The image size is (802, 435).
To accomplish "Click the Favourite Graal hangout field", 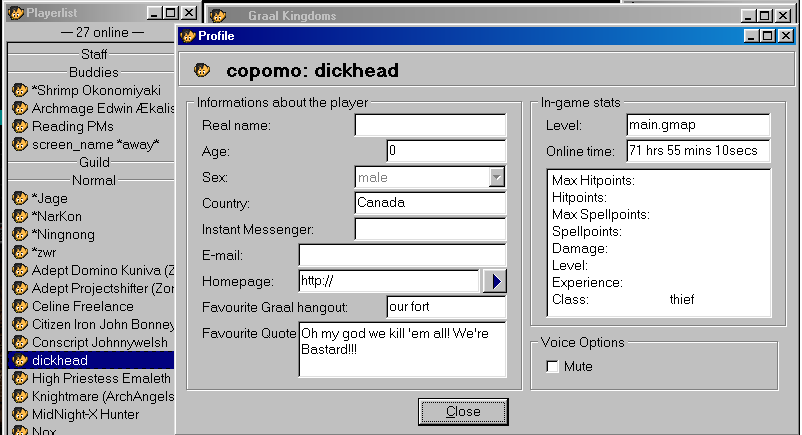I will 446,307.
